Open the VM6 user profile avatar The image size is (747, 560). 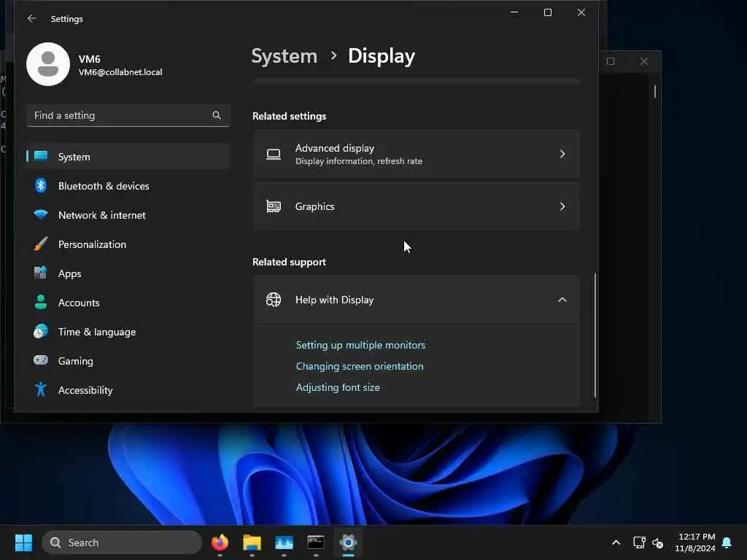pos(48,64)
